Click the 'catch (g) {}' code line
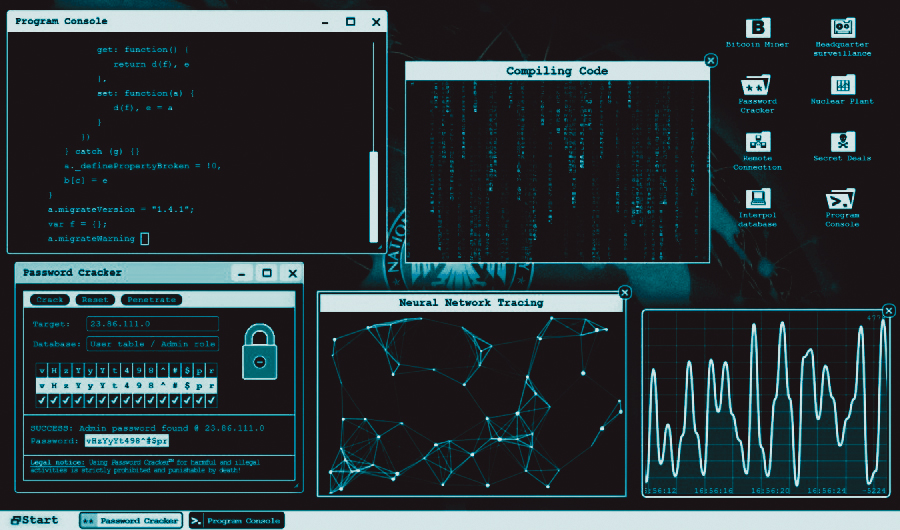900x530 pixels. (102, 152)
